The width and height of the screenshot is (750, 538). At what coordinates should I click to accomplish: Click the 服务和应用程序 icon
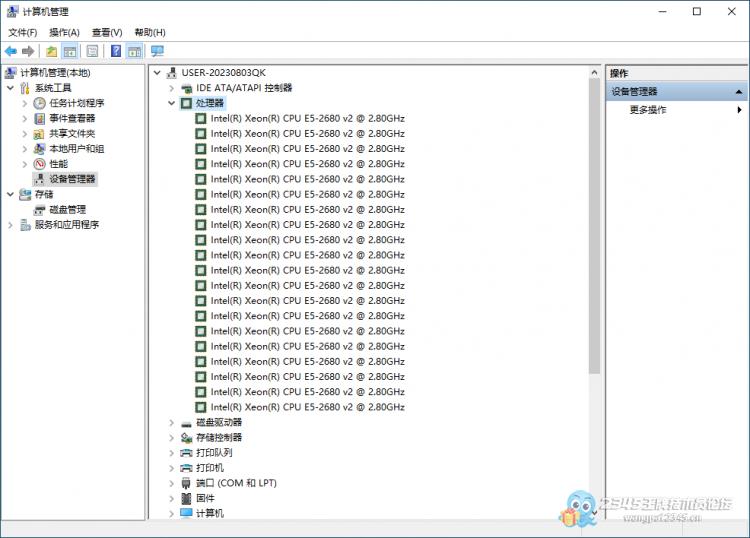[25, 225]
